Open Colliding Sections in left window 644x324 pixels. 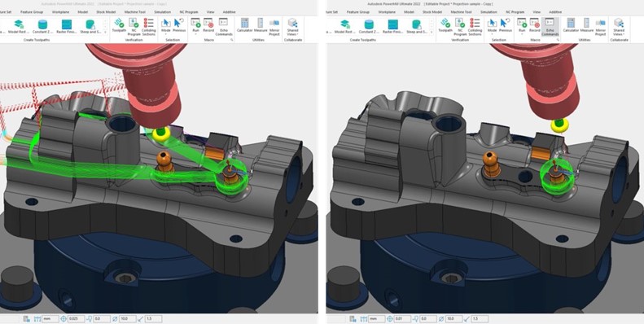[149, 27]
